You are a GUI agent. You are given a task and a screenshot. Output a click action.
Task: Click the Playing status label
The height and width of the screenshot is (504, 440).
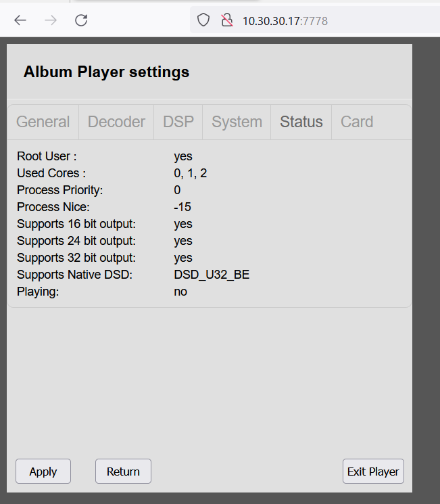click(x=38, y=292)
